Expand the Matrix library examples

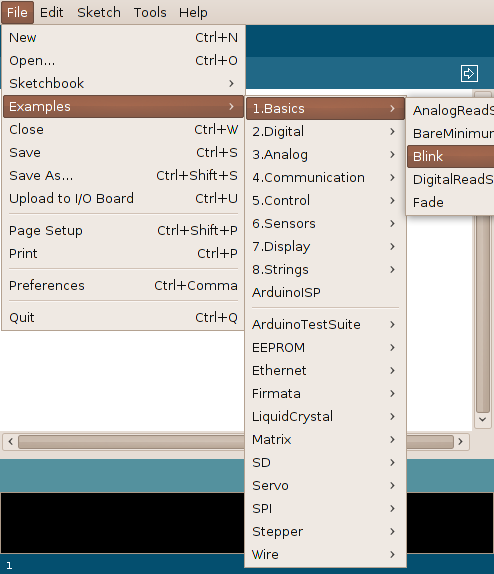point(325,439)
